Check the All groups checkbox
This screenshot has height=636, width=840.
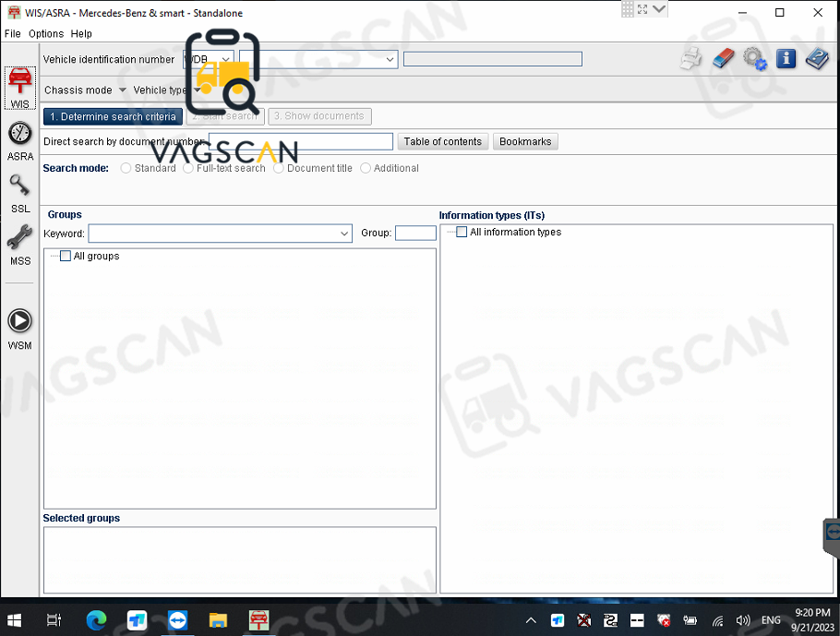coord(66,256)
